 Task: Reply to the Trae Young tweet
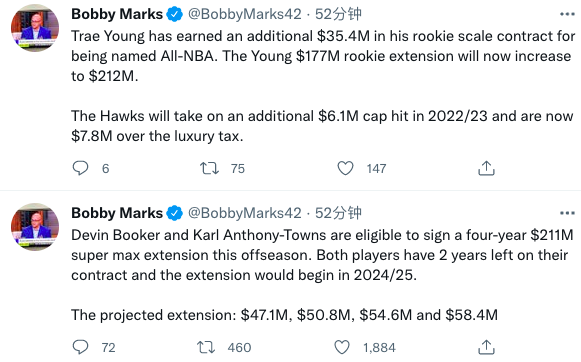80,168
